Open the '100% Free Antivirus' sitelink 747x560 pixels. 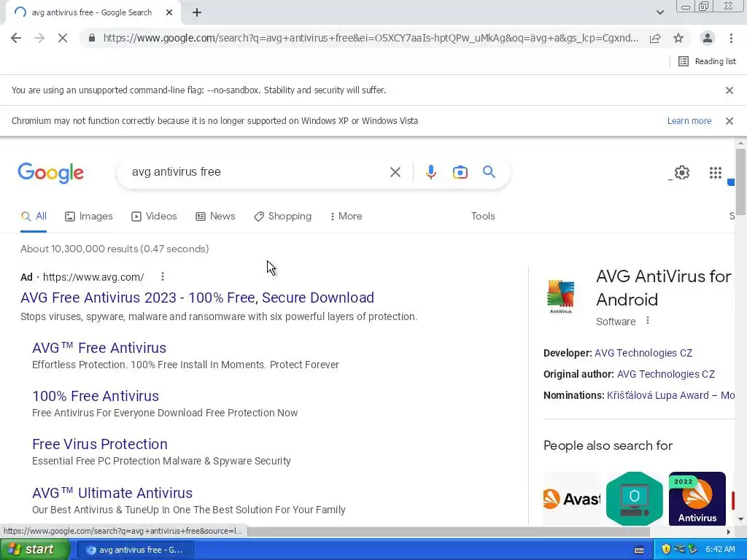click(96, 396)
